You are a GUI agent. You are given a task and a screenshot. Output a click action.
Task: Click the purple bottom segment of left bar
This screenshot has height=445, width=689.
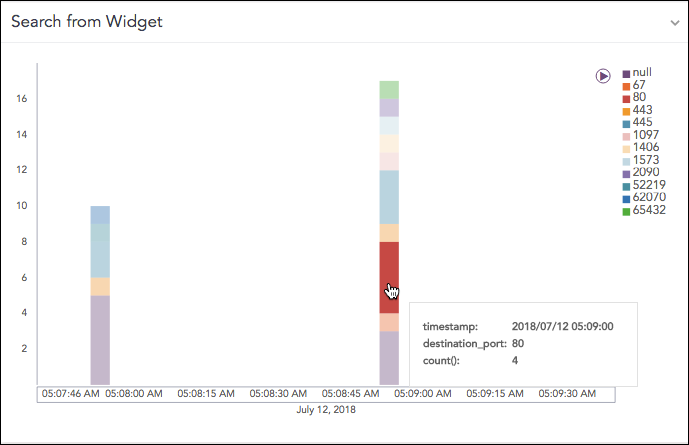[x=100, y=340]
